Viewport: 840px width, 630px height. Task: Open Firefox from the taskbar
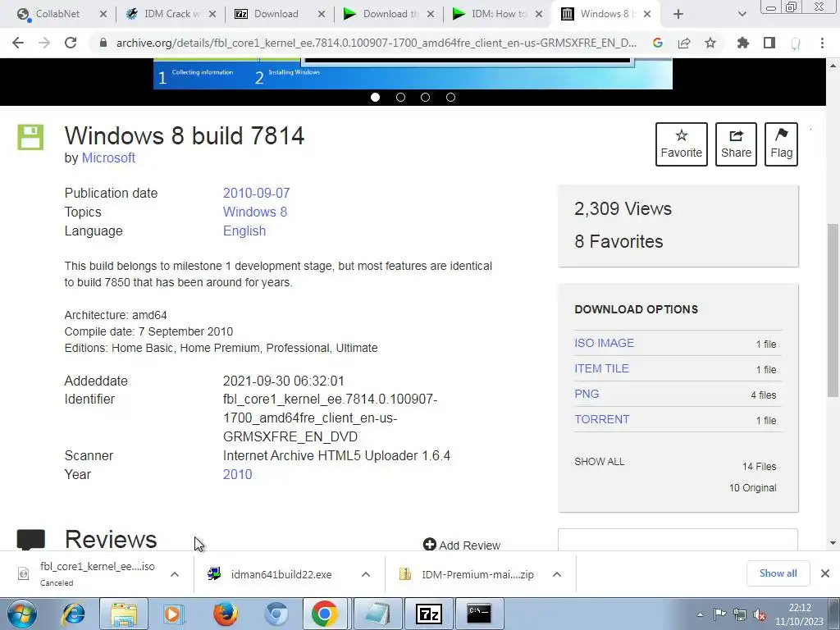(225, 614)
